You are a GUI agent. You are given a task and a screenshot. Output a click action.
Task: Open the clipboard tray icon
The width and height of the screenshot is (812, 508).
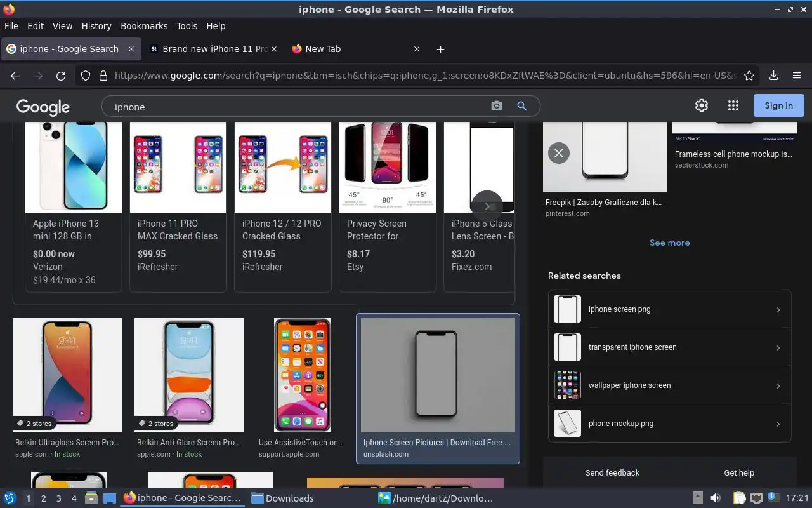[x=740, y=498]
